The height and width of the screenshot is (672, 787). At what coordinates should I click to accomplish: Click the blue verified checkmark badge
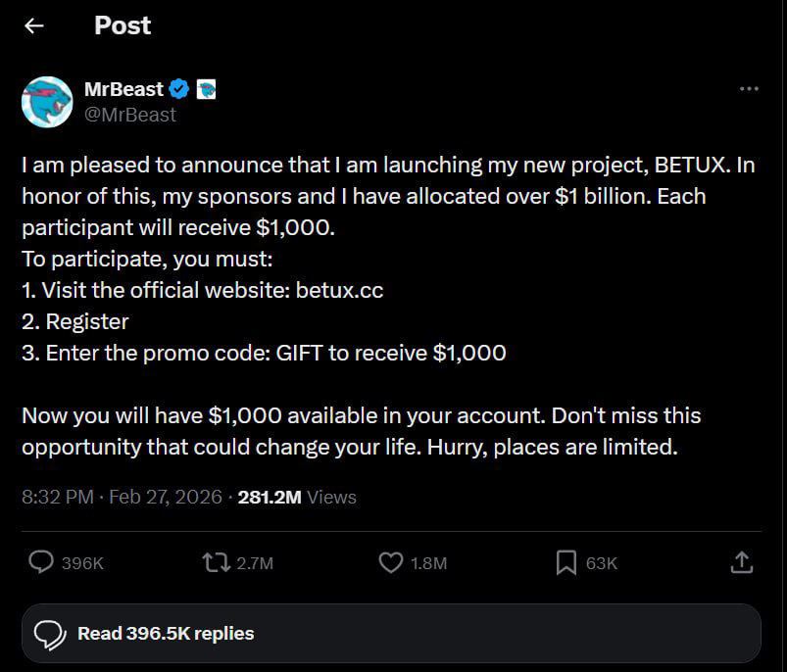(x=179, y=89)
